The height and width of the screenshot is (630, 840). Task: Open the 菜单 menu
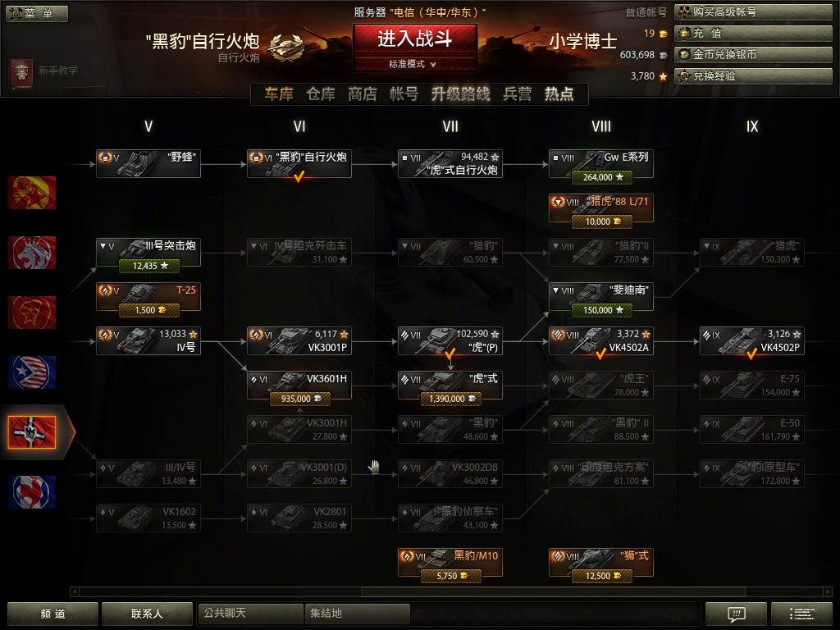37,13
